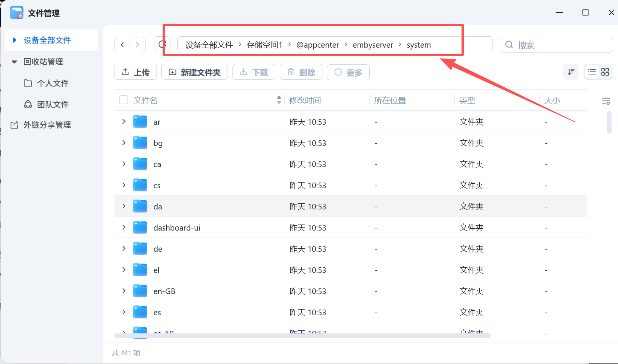Collapse the 回收站管理 sidebar section

[14, 62]
